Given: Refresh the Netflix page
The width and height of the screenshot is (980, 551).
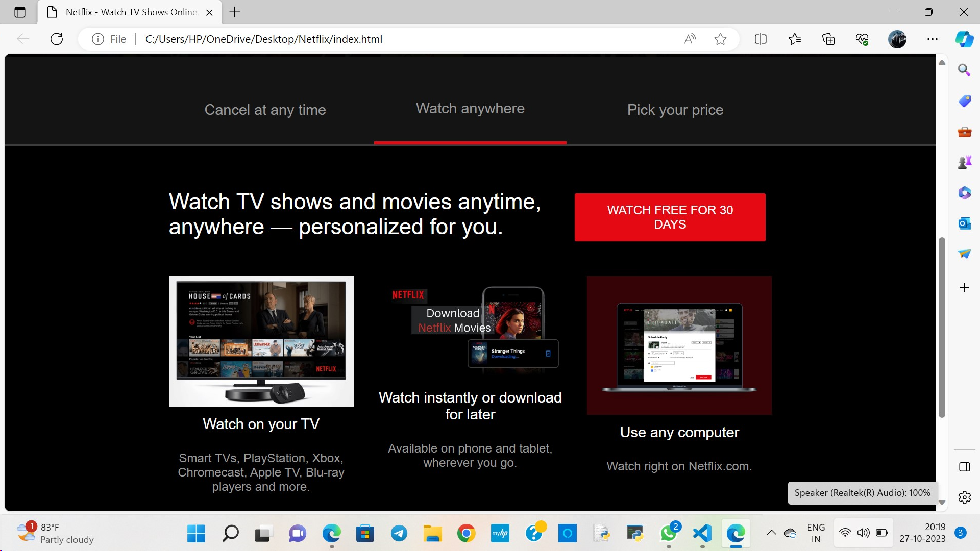Looking at the screenshot, I should pos(57,39).
